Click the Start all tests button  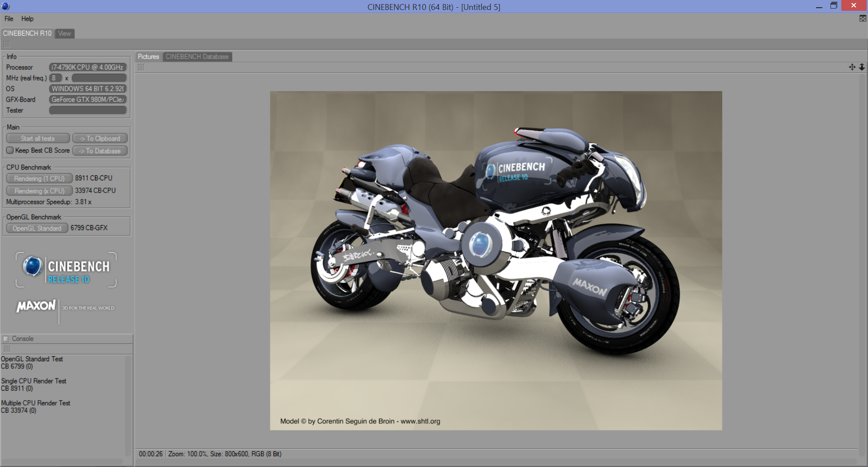38,138
